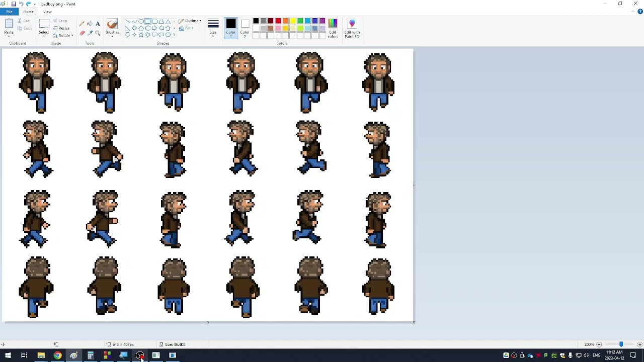Select the Magnifier tool

pos(98,33)
